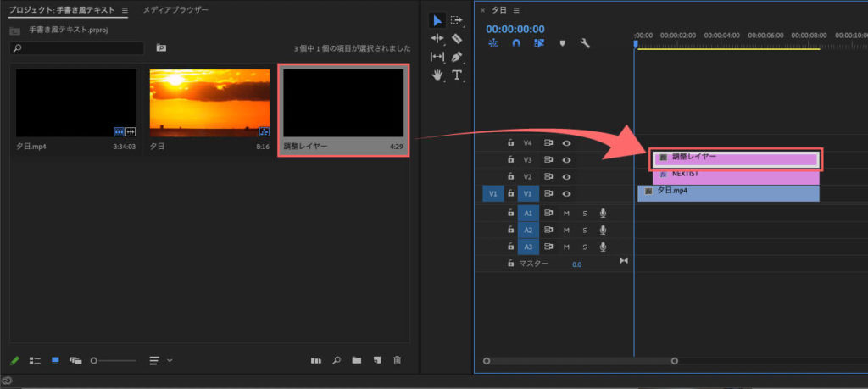Click the green pencil read-only project icon
This screenshot has width=868, height=389.
pos(15,360)
